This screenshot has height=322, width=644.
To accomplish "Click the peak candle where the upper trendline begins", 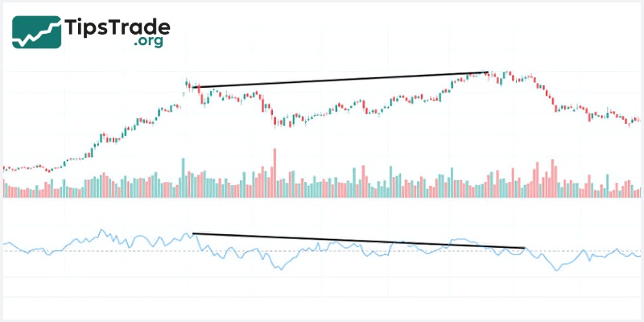I will click(187, 84).
